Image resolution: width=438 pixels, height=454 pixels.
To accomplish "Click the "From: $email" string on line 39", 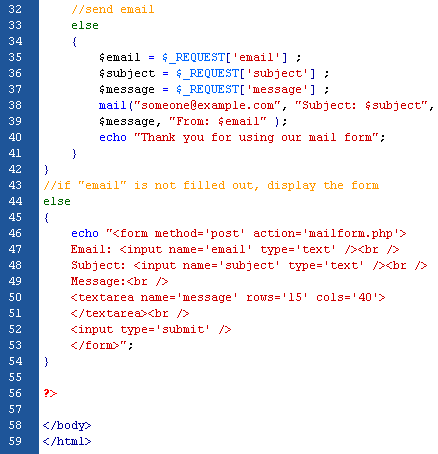I will (218, 121).
